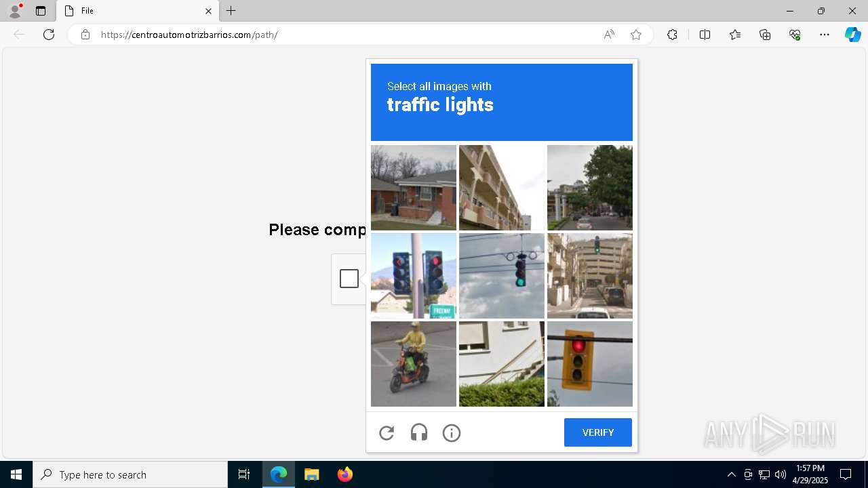
Task: Open the Copilot sidebar icon
Action: point(852,35)
